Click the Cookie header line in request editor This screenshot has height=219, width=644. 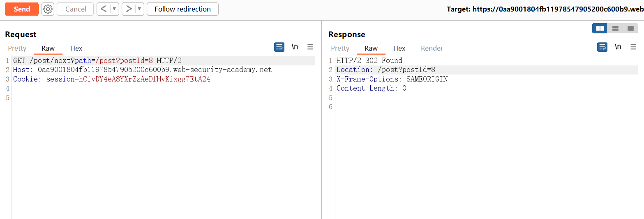[x=111, y=79]
